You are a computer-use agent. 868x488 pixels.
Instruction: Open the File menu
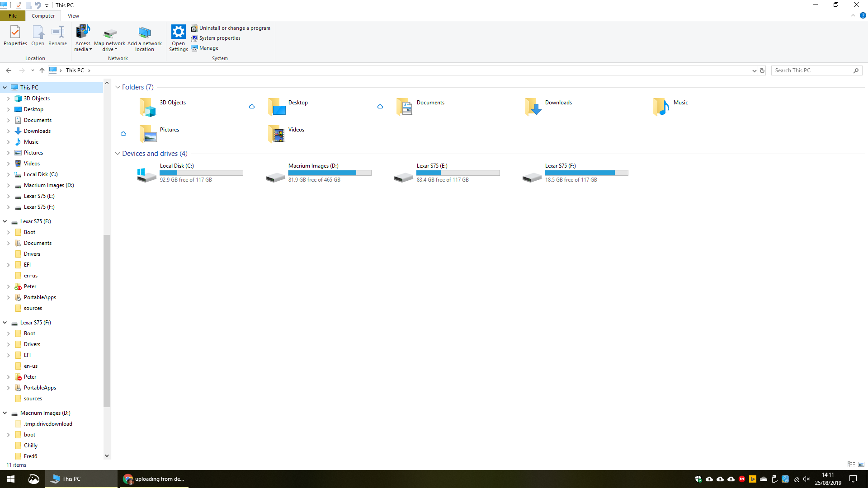pos(13,16)
